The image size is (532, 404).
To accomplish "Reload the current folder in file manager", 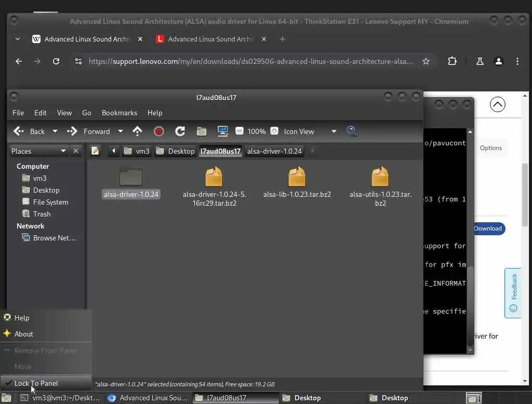I will coord(180,131).
